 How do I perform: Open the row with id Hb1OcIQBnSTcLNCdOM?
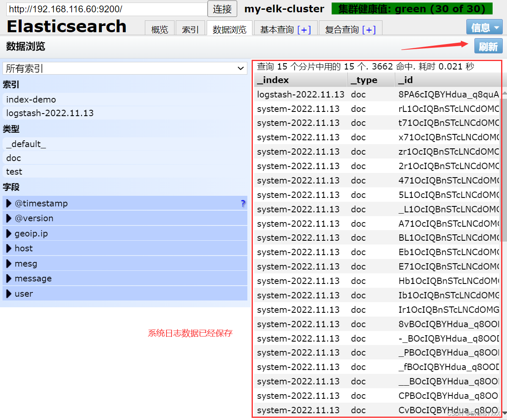377,281
